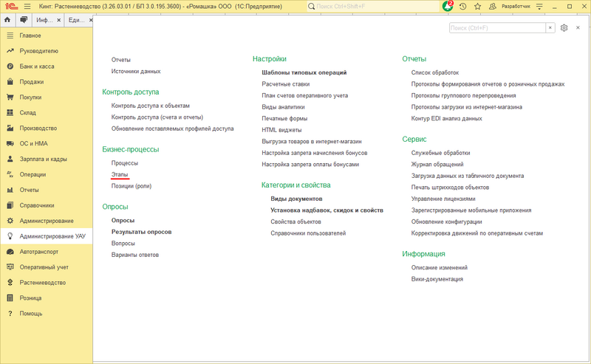Open HTML виджеты link
The height and width of the screenshot is (364, 591).
[x=281, y=130]
